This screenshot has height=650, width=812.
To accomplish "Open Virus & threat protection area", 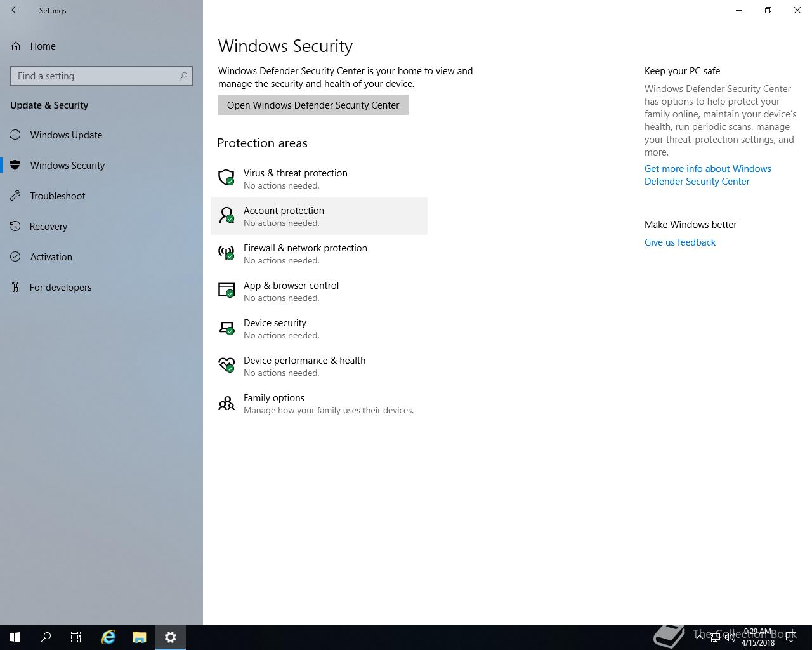I will click(319, 178).
